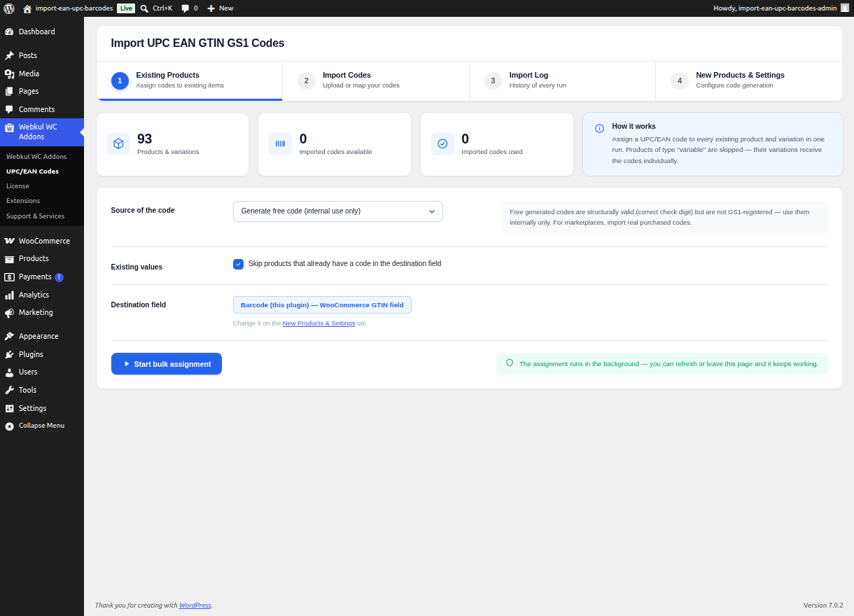Image resolution: width=854 pixels, height=616 pixels.
Task: Click the Imported codes used label
Action: click(x=492, y=151)
